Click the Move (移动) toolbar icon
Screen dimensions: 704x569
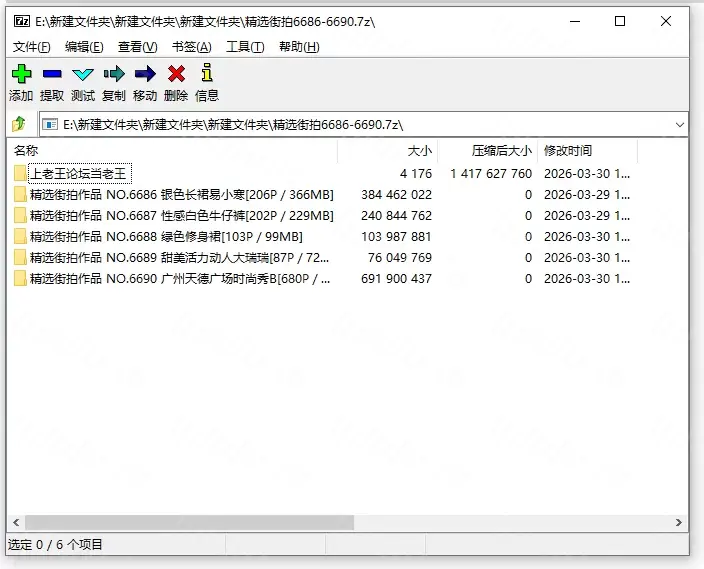145,74
